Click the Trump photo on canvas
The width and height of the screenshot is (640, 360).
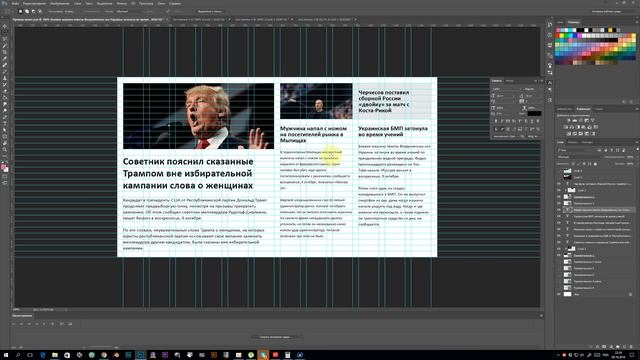(x=198, y=116)
